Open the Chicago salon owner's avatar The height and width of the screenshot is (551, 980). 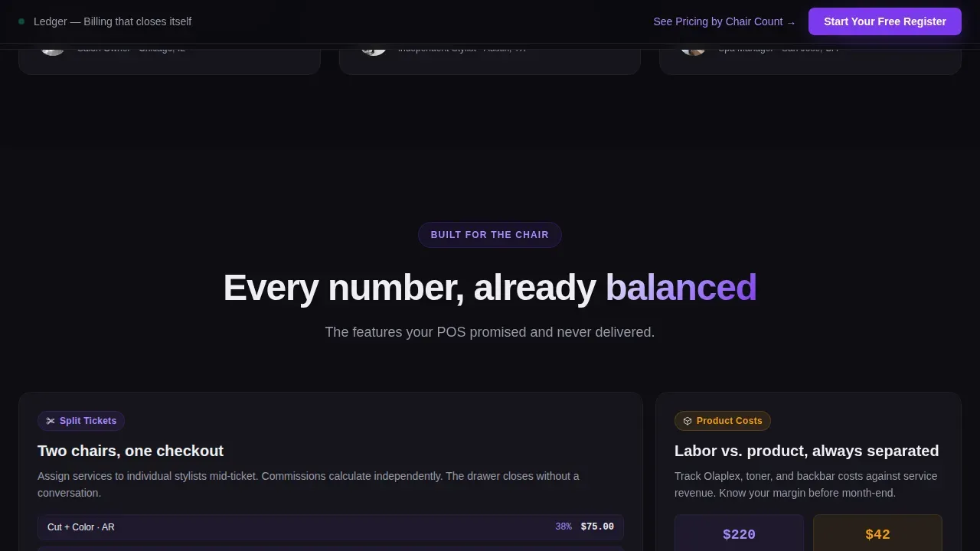53,50
